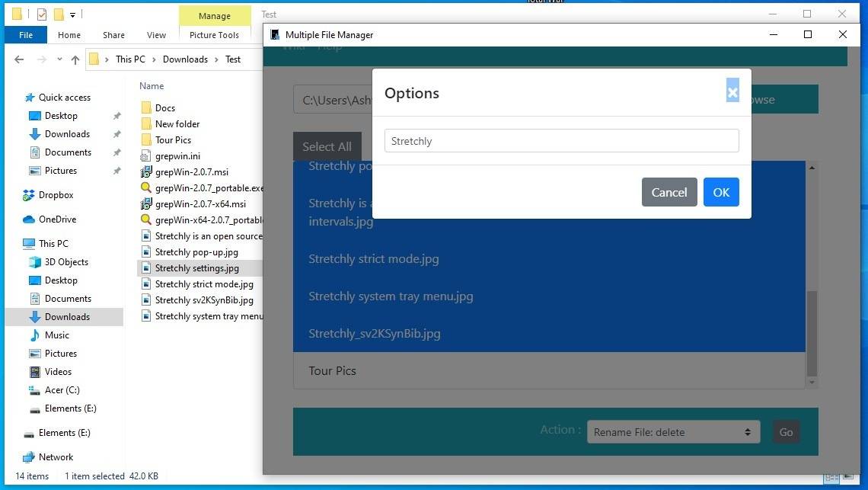
Task: Click scroll down arrow of manager file list
Action: pos(812,383)
